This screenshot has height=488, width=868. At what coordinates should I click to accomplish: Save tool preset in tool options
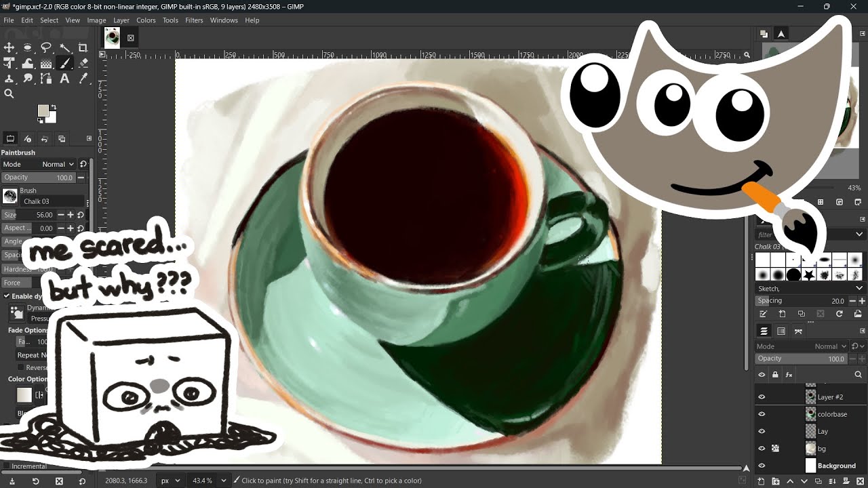coord(12,481)
